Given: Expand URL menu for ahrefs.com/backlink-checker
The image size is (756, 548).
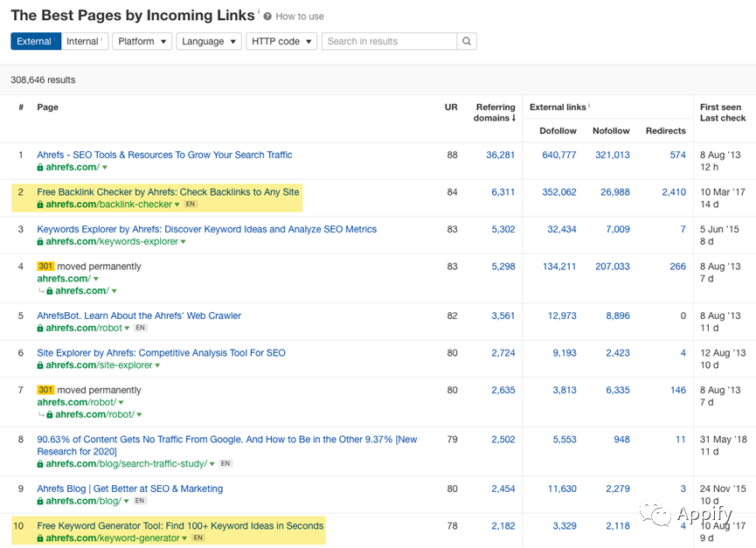Looking at the screenshot, I should (177, 205).
